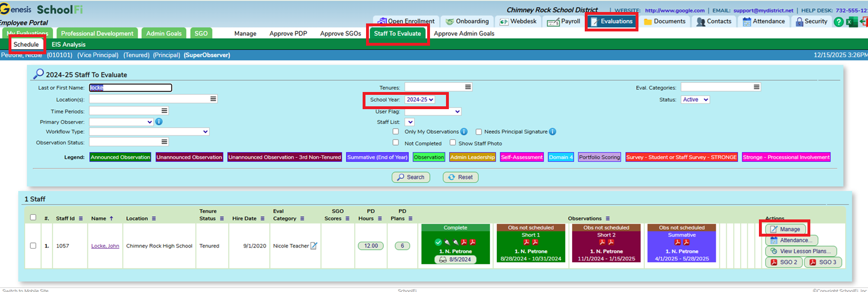Open Eval Category column menu icon
868x292 pixels.
pos(302,218)
